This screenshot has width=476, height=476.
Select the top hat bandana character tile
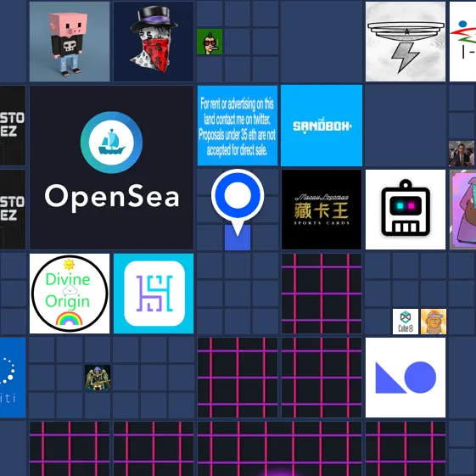tap(154, 42)
